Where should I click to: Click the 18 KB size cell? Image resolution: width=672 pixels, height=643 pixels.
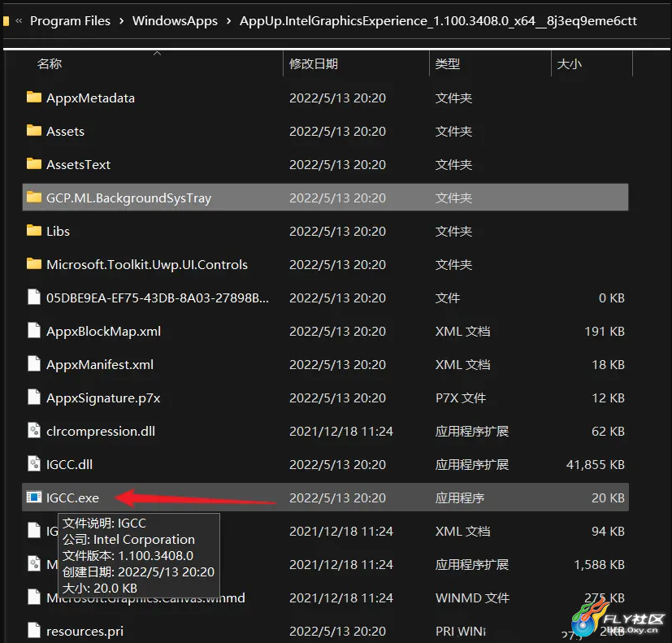click(x=608, y=365)
